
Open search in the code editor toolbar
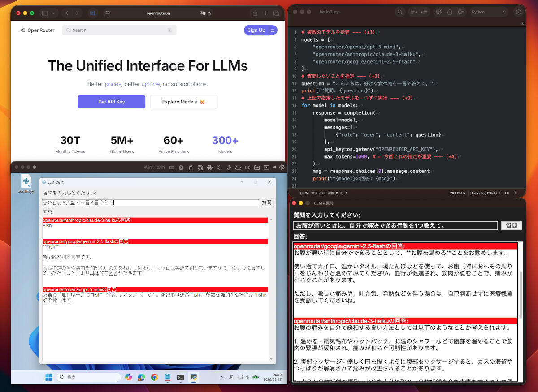point(400,12)
